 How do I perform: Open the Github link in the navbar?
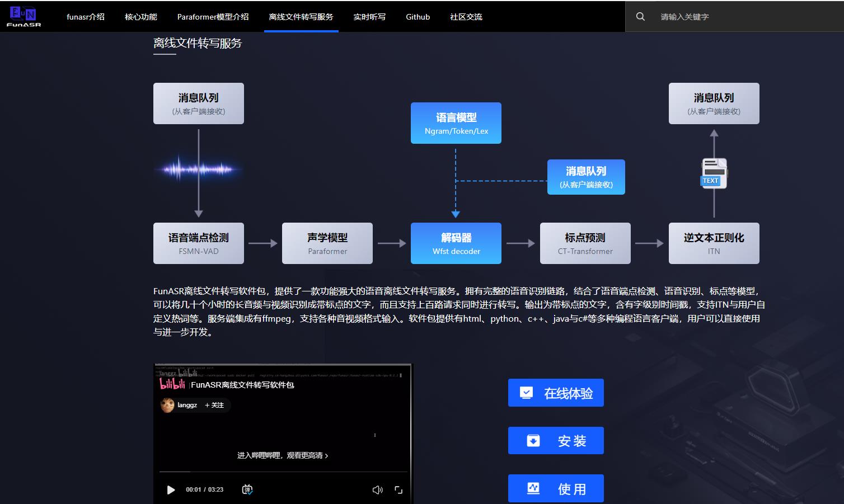click(418, 17)
